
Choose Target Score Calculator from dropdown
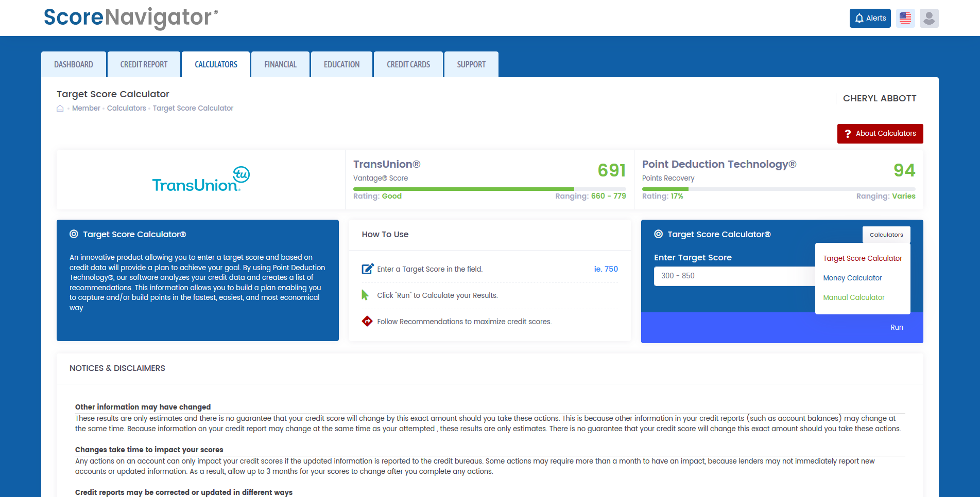point(863,258)
